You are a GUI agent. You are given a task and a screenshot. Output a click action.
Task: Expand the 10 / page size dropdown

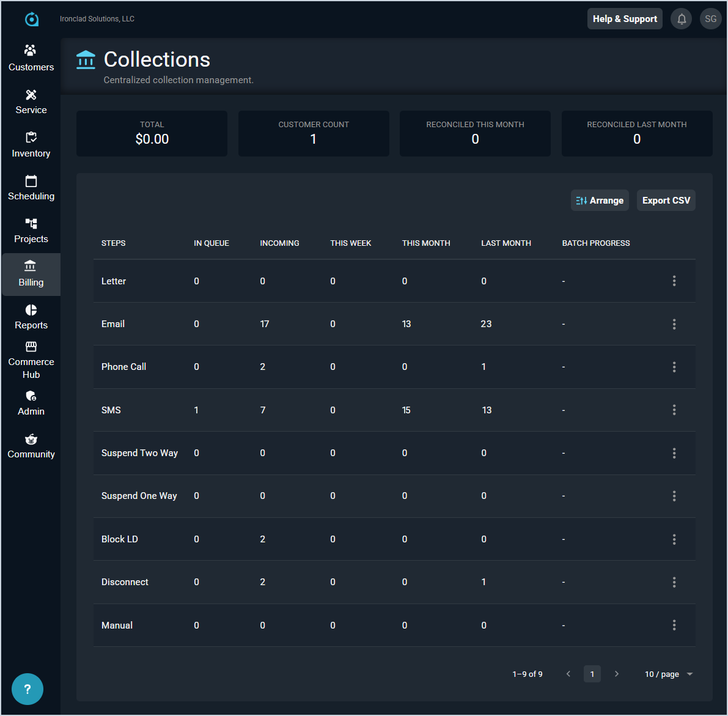click(669, 674)
